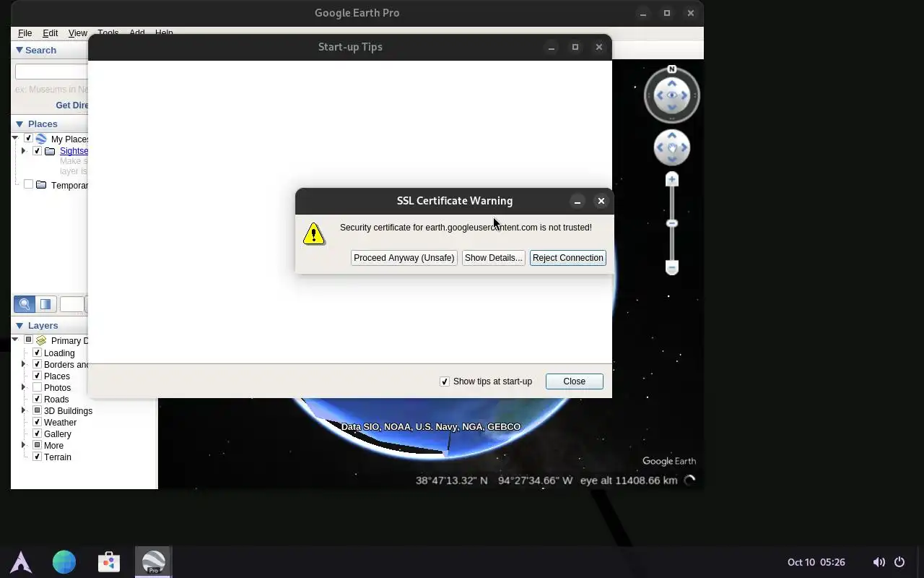Uncheck Show tips at start-up
Viewport: 924px width, 578px height.
(x=445, y=381)
